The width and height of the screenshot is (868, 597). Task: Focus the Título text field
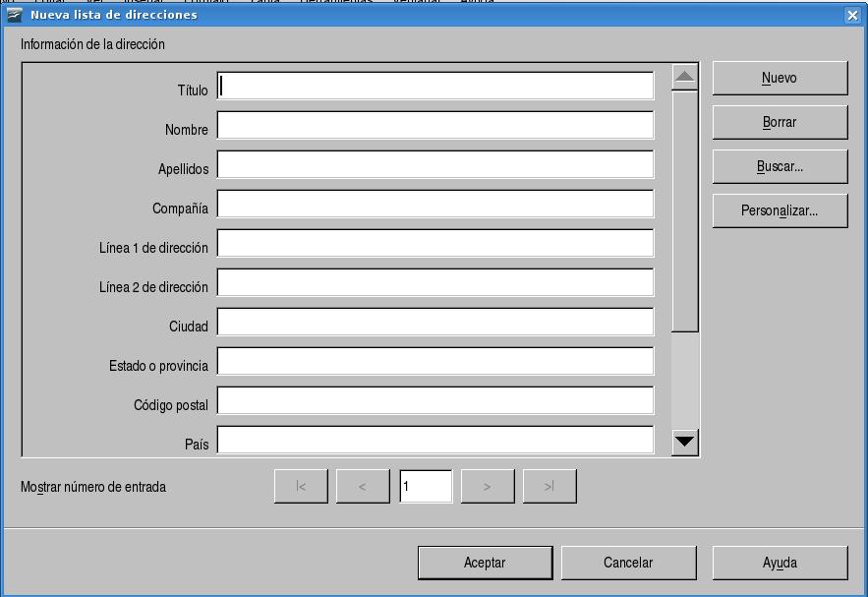pos(435,87)
